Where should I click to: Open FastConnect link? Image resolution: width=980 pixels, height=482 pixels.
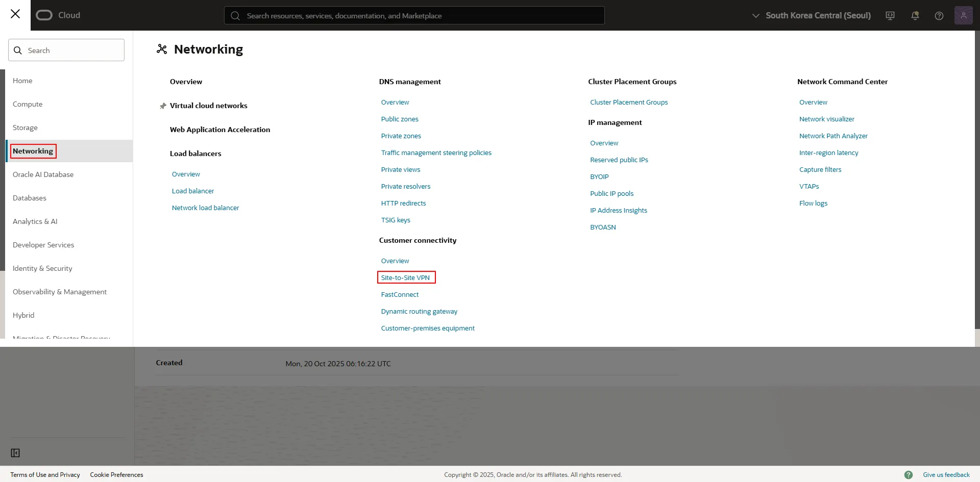coord(400,294)
